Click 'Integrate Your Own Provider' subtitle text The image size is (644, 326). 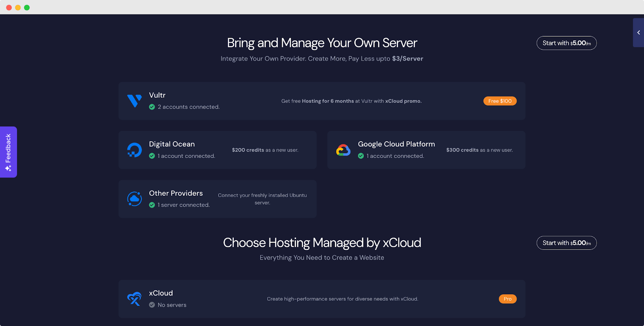click(x=322, y=59)
